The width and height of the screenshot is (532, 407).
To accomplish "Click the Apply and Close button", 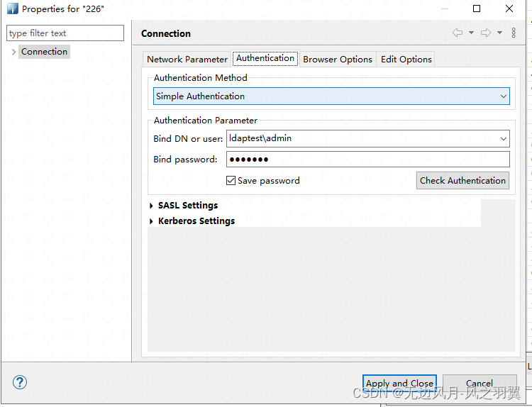I will tap(399, 384).
